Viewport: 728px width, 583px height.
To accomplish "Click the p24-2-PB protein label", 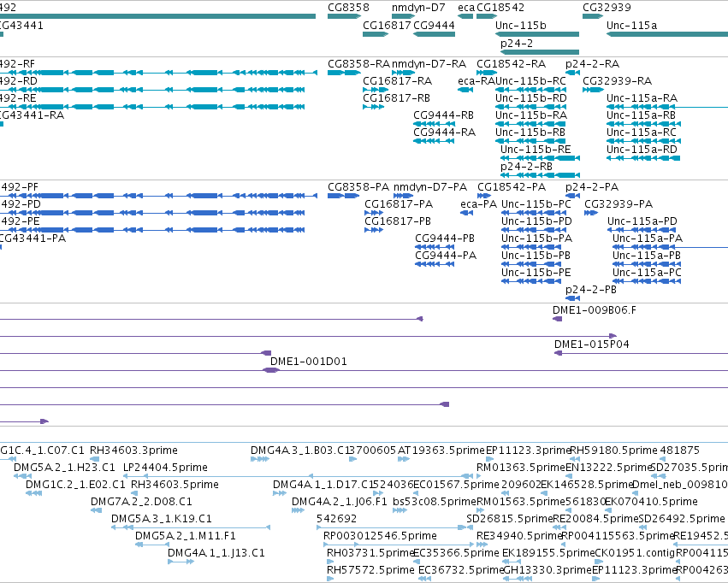I will tap(590, 290).
